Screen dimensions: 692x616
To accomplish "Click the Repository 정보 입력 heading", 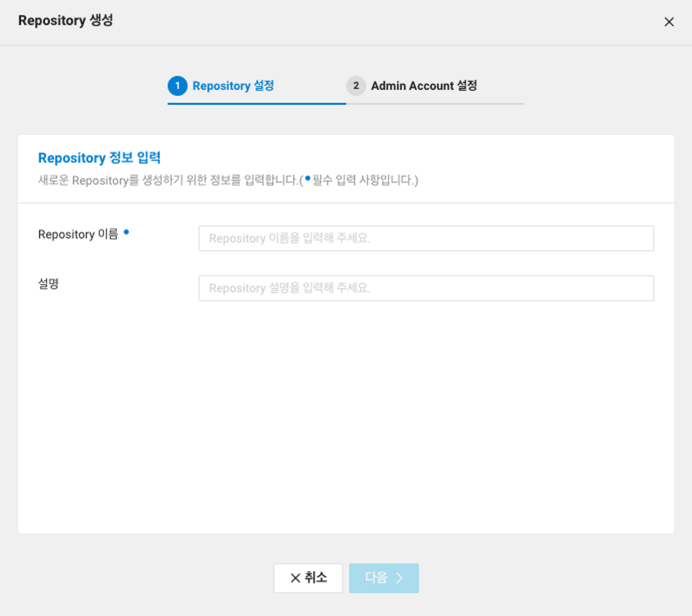I will point(99,158).
